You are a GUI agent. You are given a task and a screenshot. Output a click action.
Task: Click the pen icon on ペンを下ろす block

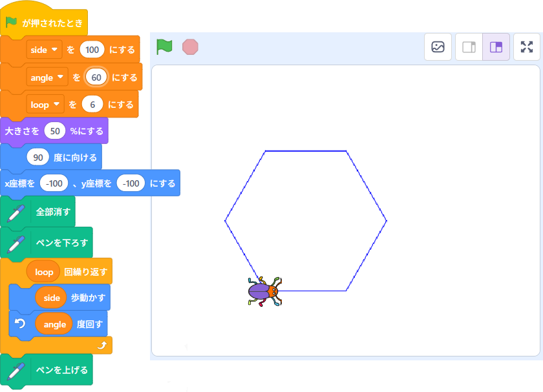(16, 243)
